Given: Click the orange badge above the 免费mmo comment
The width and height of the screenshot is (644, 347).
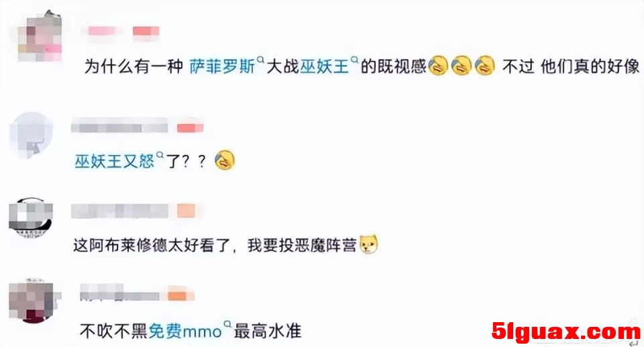Looking at the screenshot, I should [180, 295].
